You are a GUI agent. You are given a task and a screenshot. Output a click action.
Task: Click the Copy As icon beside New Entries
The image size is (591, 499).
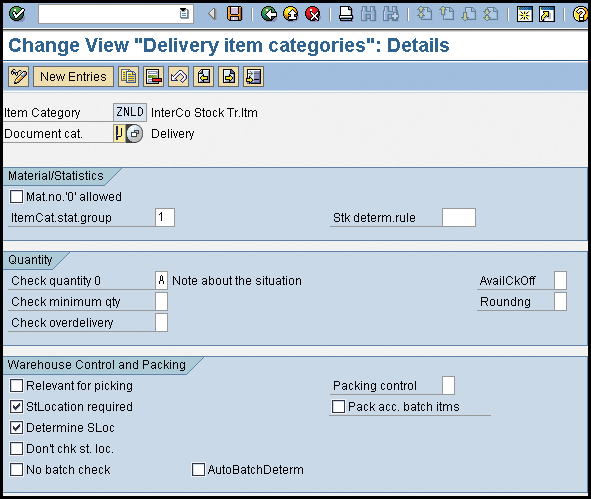tap(129, 77)
